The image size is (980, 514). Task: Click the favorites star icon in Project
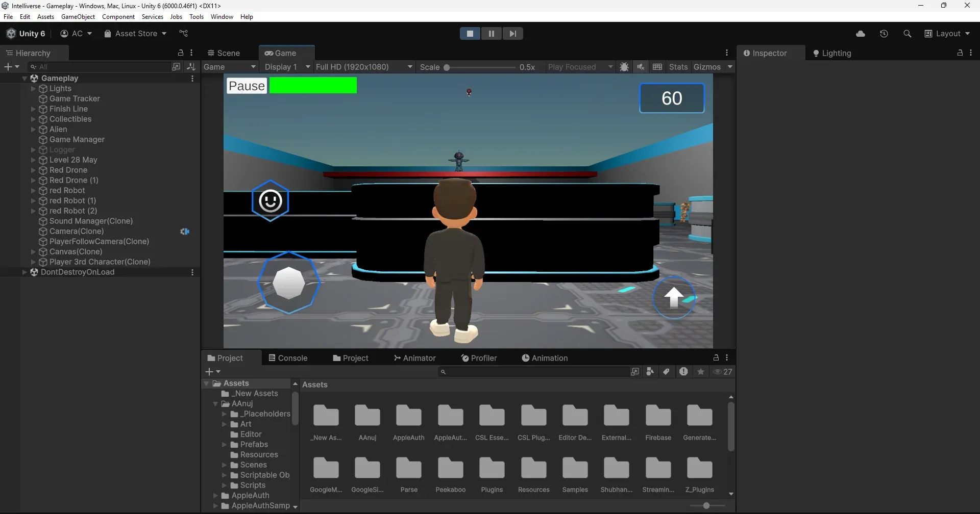pos(701,372)
